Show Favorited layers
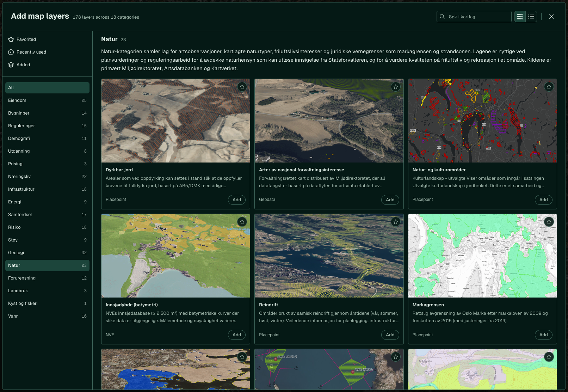 pos(47,39)
